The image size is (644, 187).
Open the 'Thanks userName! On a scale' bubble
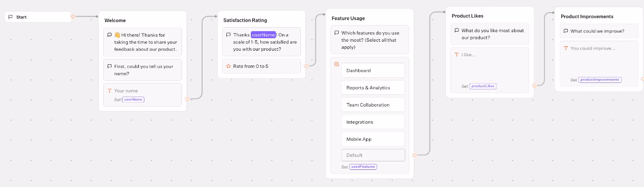coord(261,42)
